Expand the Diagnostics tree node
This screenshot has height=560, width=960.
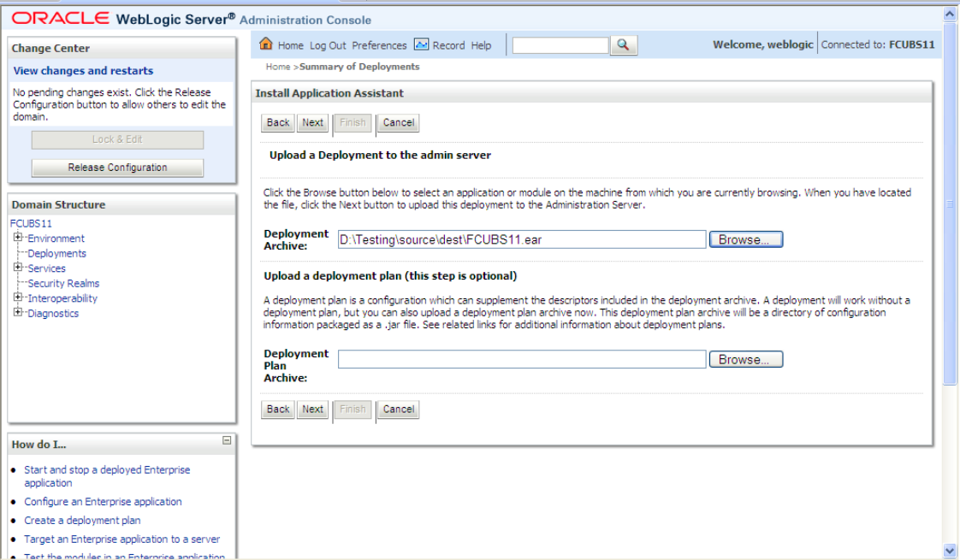(x=16, y=312)
